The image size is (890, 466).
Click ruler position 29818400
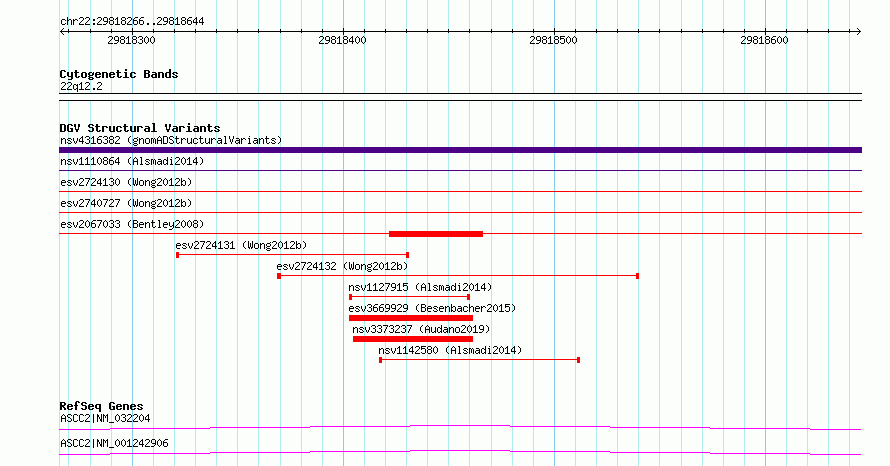coord(342,40)
